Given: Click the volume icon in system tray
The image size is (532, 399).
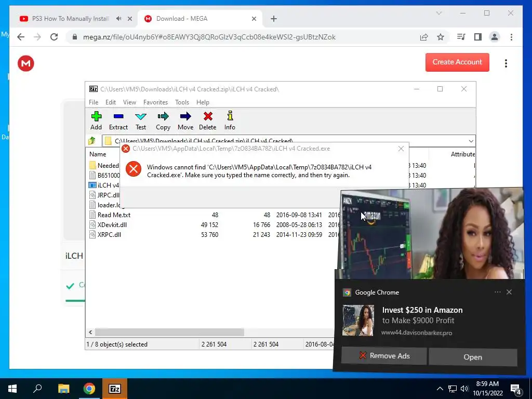Looking at the screenshot, I should click(464, 389).
